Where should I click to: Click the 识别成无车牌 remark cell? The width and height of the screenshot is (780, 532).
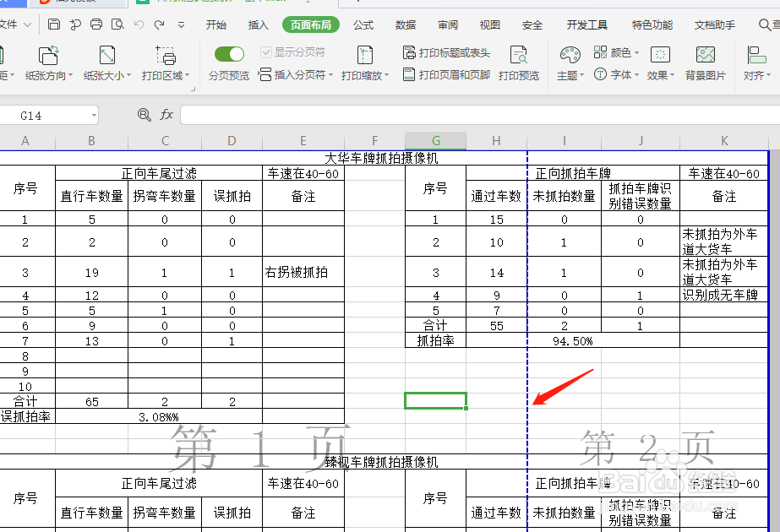click(723, 296)
